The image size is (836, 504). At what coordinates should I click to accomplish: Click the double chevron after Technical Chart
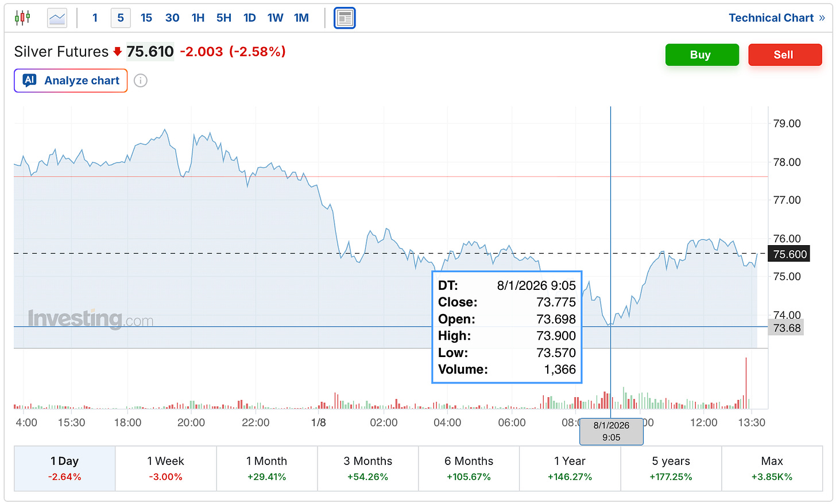tap(822, 18)
